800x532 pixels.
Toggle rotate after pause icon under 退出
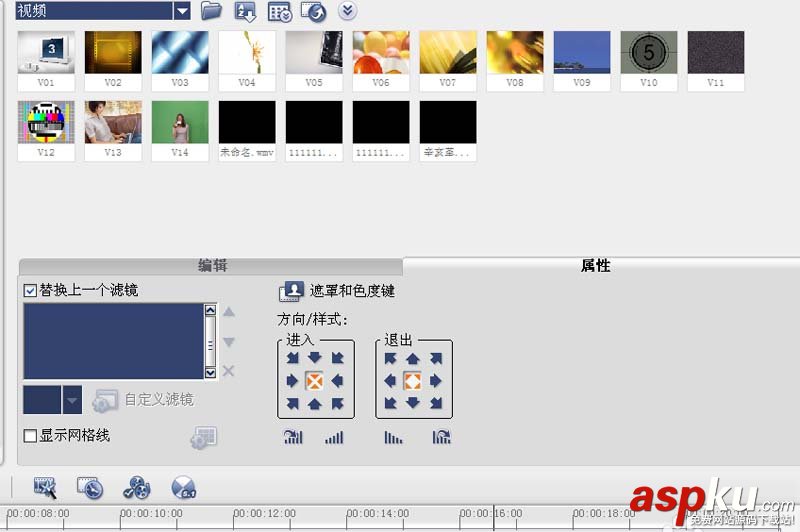point(441,437)
